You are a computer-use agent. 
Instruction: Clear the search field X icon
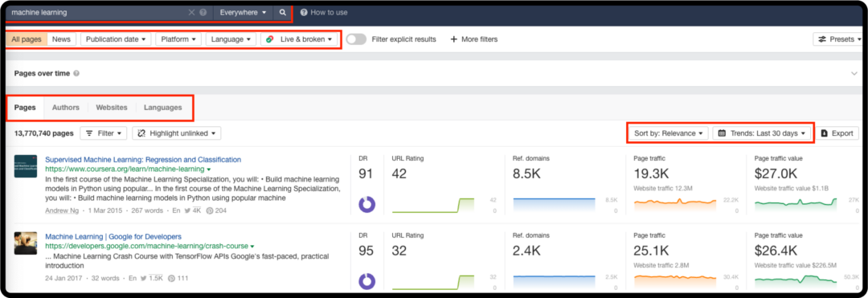pyautogui.click(x=191, y=12)
